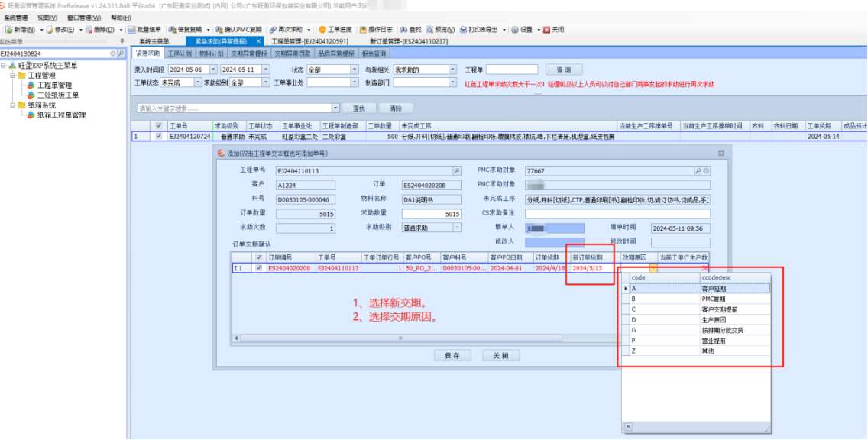
Task: Switch to 新订单管理-[ES2404110237] tab
Action: pos(408,41)
